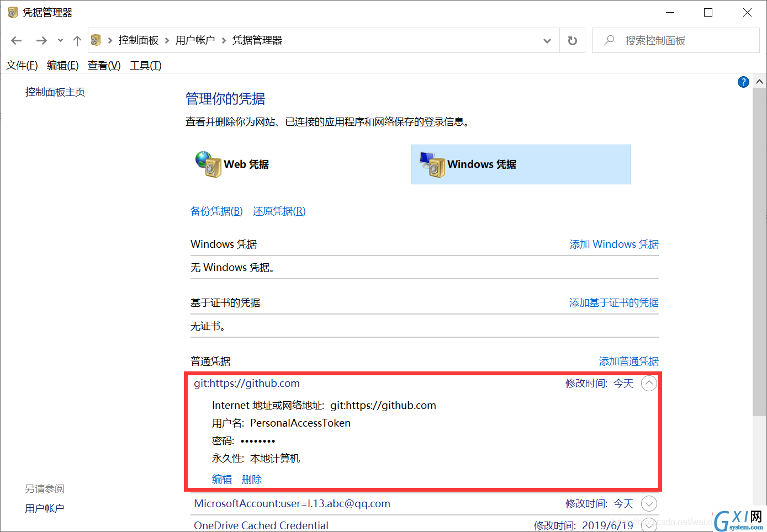
Task: Click the masked password dots
Action: (x=258, y=441)
